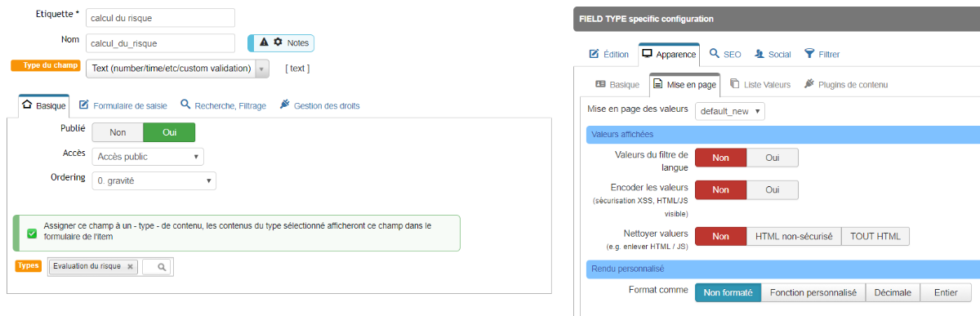Set Valeurs du filtre de langue to Non
Viewport: 980px width, 316px height.
[720, 158]
